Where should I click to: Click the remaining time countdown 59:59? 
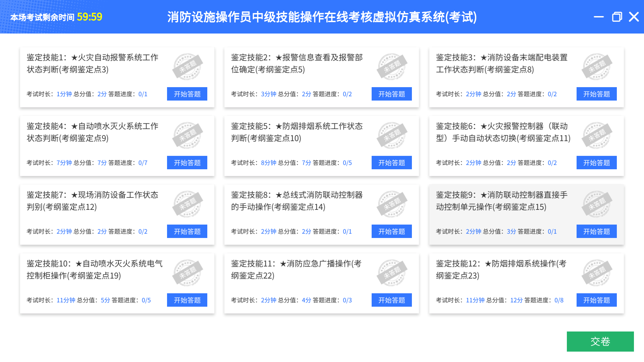coord(90,17)
